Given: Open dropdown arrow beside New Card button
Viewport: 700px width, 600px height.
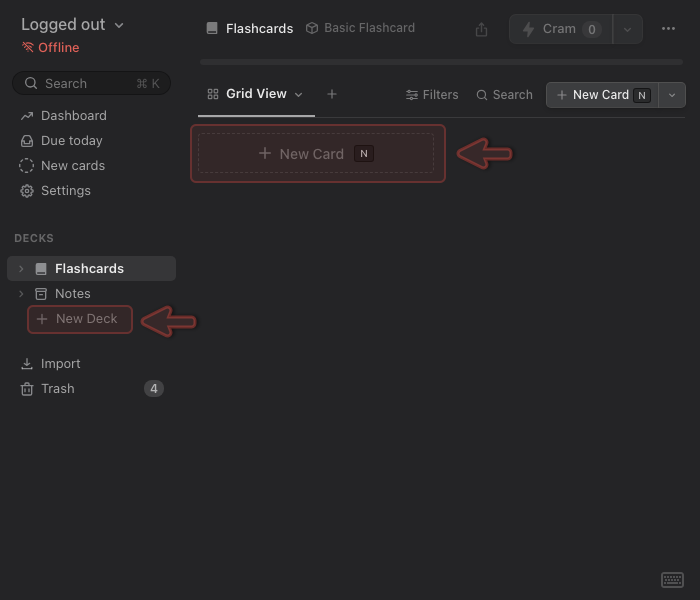Looking at the screenshot, I should (x=671, y=95).
